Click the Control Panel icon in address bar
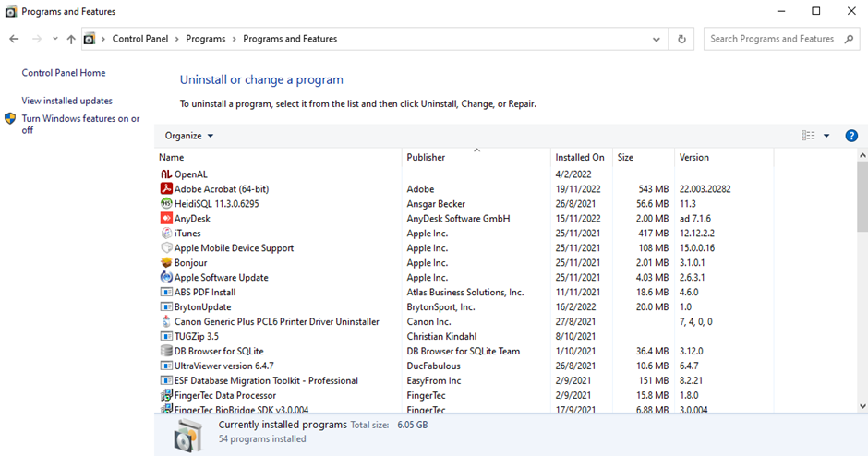 [90, 39]
